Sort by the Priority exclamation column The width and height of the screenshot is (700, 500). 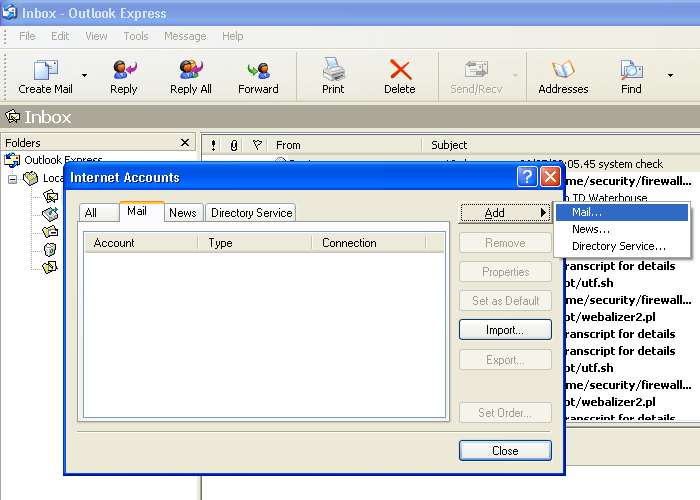213,145
